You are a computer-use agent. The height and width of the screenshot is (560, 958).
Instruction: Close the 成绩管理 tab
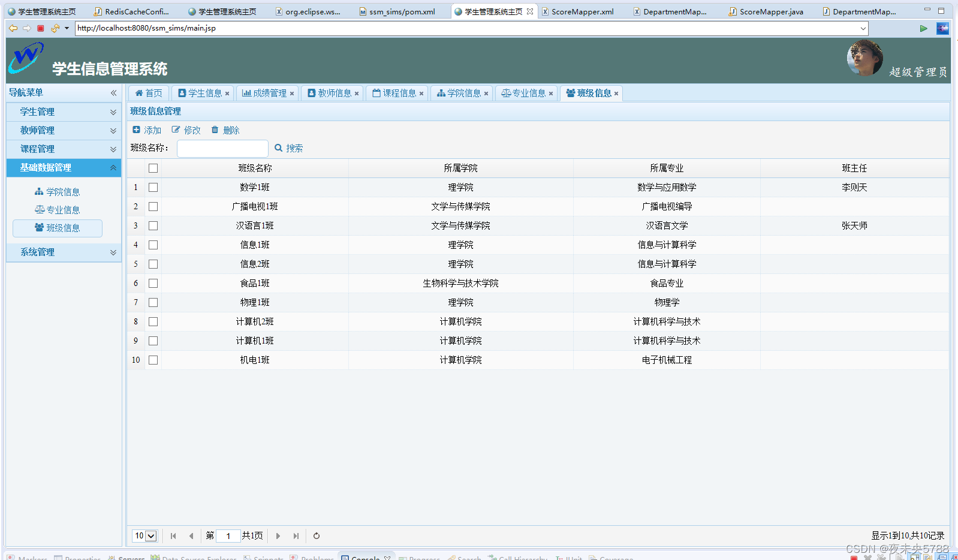tap(292, 94)
